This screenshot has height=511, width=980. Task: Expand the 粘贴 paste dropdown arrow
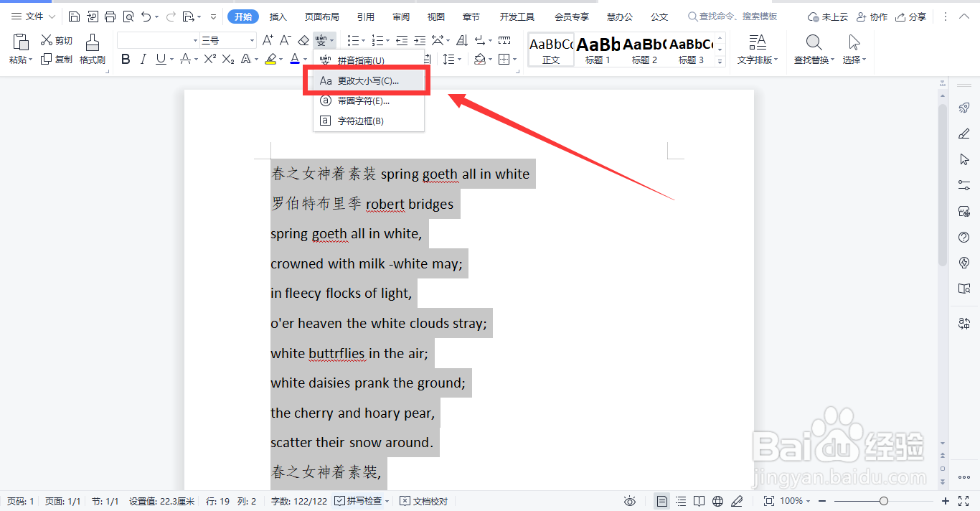point(31,60)
